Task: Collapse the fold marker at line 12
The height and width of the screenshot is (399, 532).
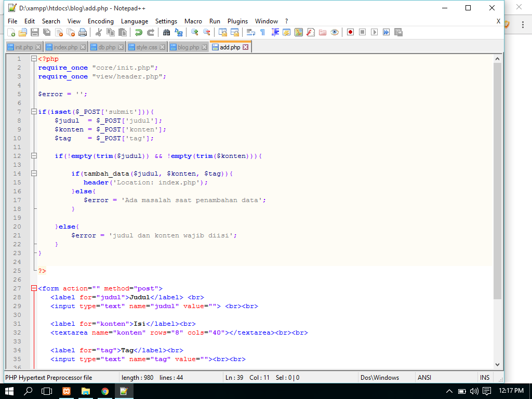Action: click(34, 156)
